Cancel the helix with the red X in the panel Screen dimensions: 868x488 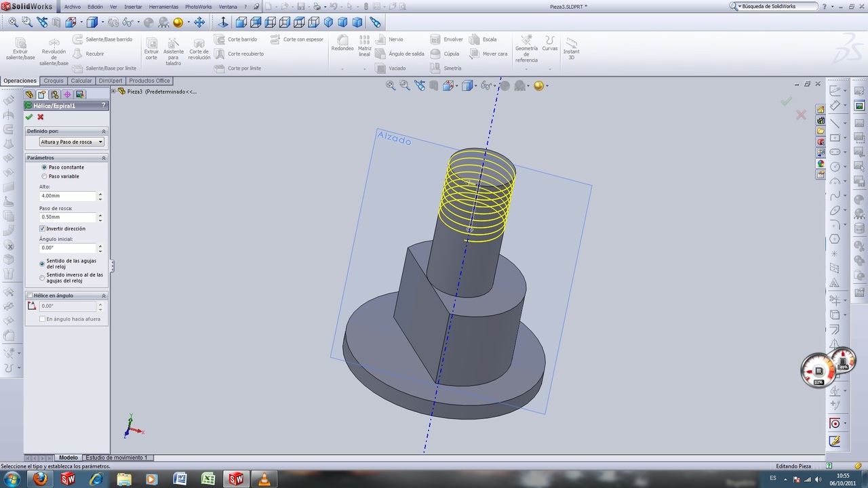click(x=41, y=117)
